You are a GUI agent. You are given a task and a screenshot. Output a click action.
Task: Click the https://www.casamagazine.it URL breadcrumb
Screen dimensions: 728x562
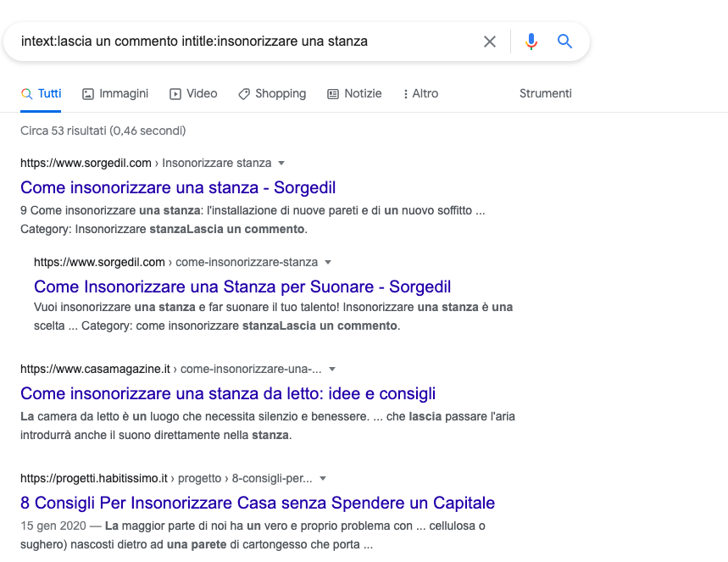tap(171, 370)
